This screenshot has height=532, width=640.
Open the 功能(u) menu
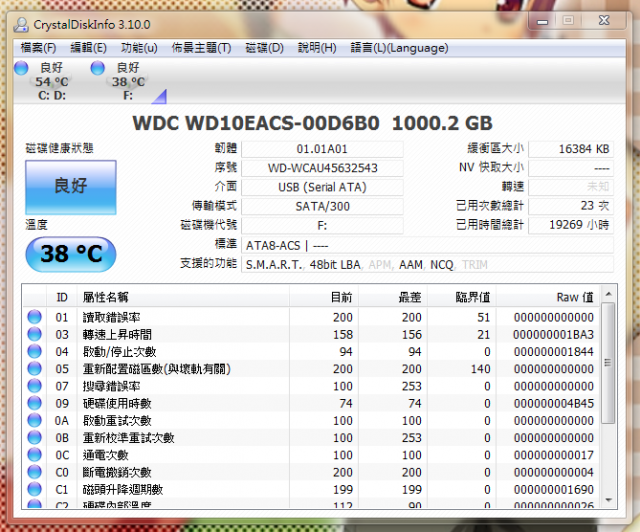click(139, 48)
